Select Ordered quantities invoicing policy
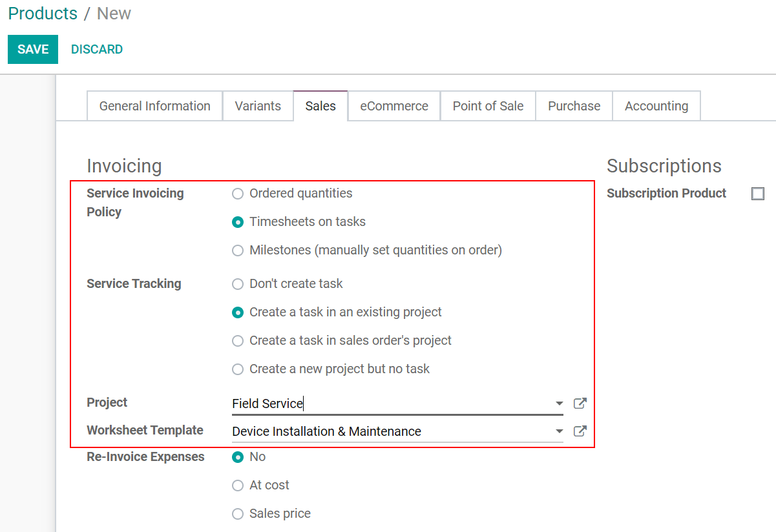Image resolution: width=776 pixels, height=532 pixels. pos(238,194)
